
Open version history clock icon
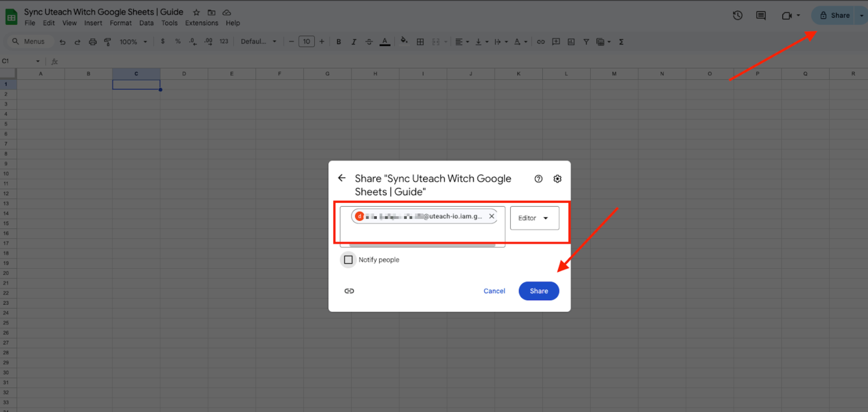tap(737, 15)
